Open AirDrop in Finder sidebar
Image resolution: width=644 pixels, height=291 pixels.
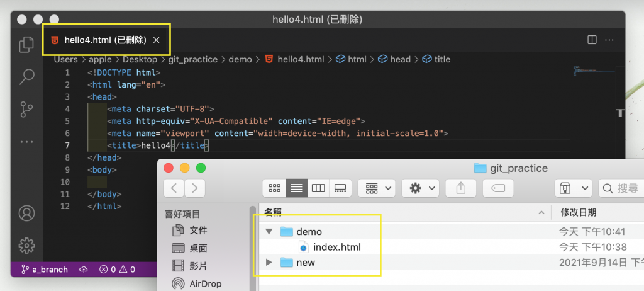tap(197, 283)
